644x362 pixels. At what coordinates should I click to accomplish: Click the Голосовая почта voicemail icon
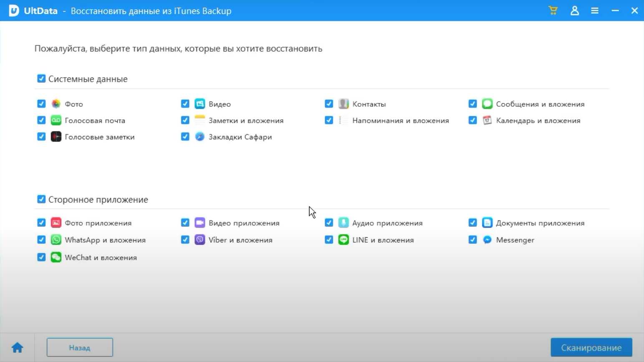coord(56,120)
